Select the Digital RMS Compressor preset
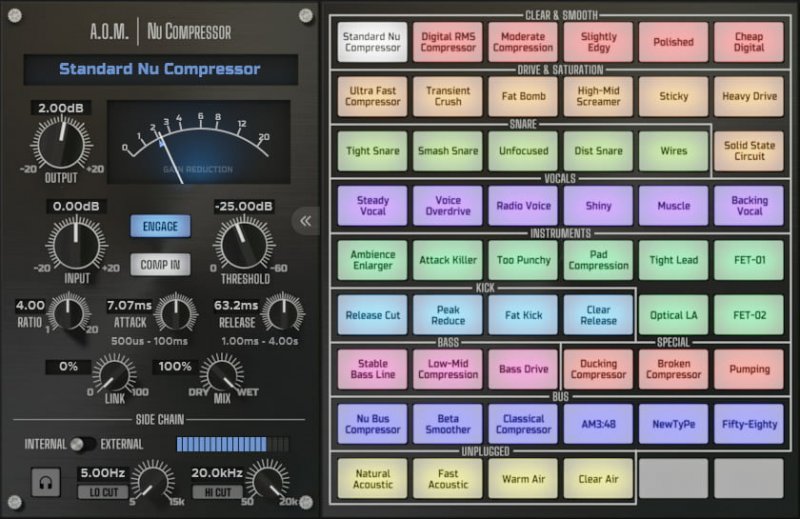The width and height of the screenshot is (800, 519). tap(448, 42)
